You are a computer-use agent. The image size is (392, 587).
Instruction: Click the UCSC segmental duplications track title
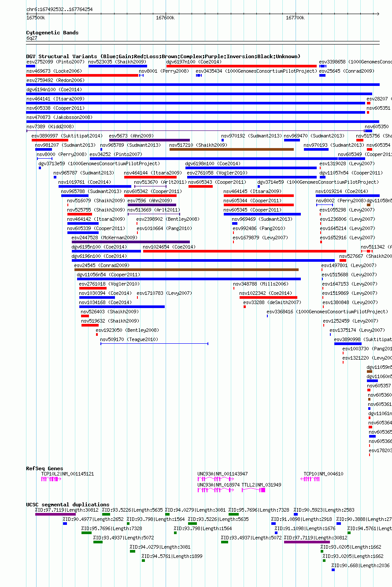pyautogui.click(x=68, y=505)
